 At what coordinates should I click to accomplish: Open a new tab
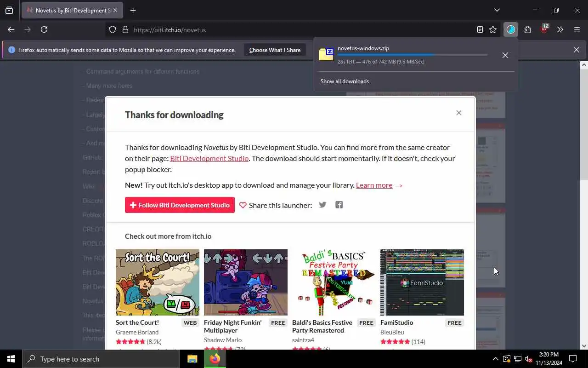click(133, 10)
